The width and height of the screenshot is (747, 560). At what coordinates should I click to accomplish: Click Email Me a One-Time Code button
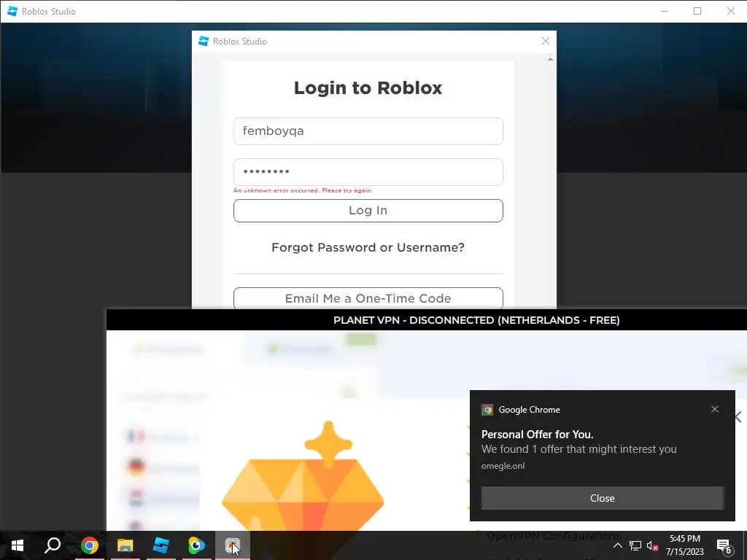(x=368, y=298)
